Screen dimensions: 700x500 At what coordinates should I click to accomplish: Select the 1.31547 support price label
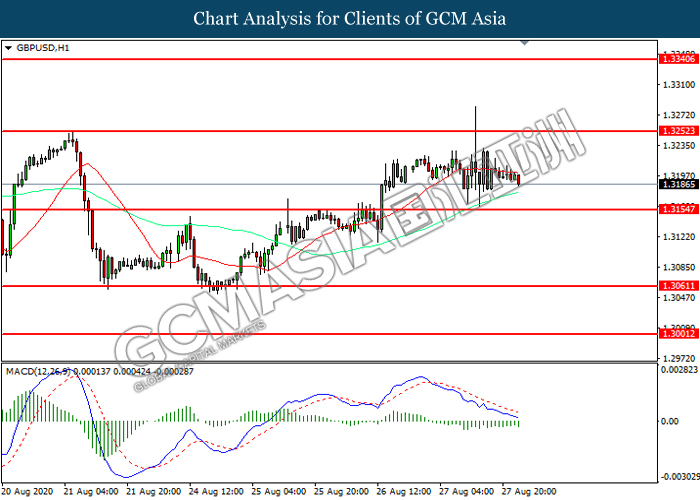(679, 209)
